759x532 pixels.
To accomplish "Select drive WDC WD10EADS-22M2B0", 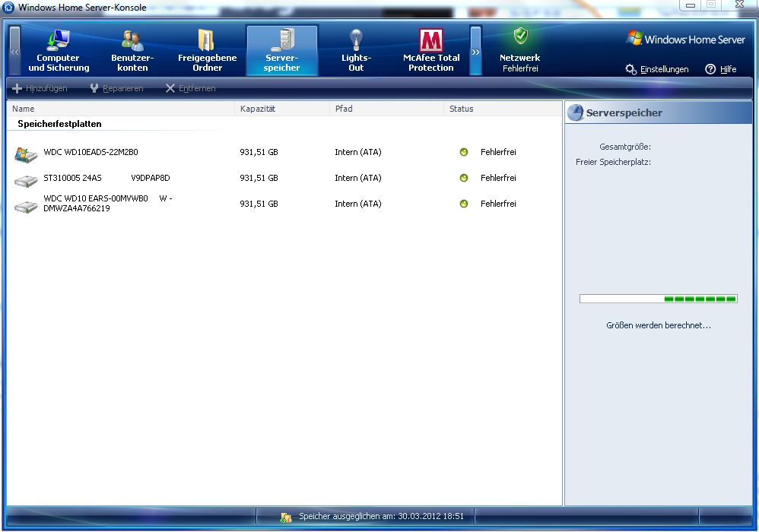I will click(284, 152).
